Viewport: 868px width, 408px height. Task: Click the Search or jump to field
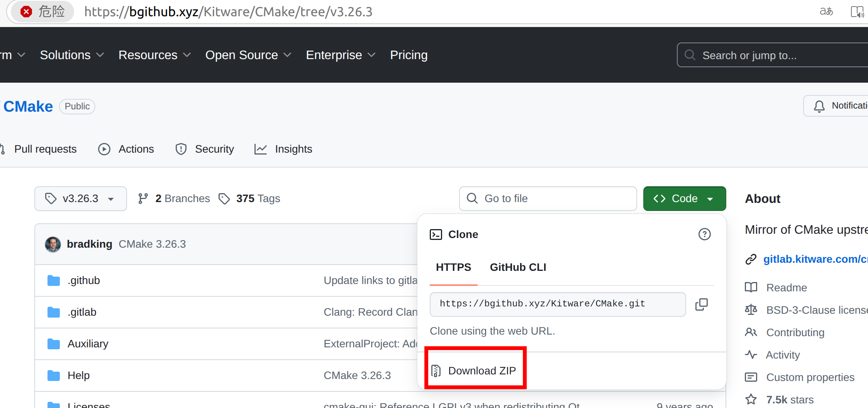click(x=772, y=55)
